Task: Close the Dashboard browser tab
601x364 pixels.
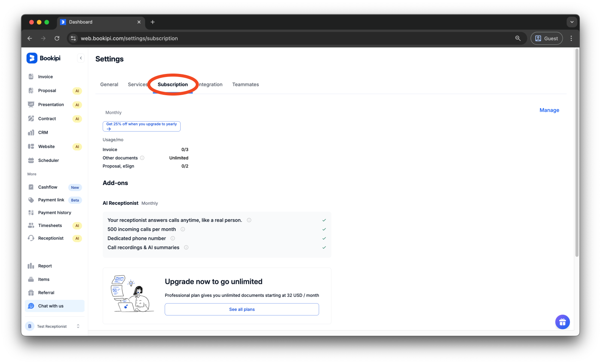Action: click(139, 22)
